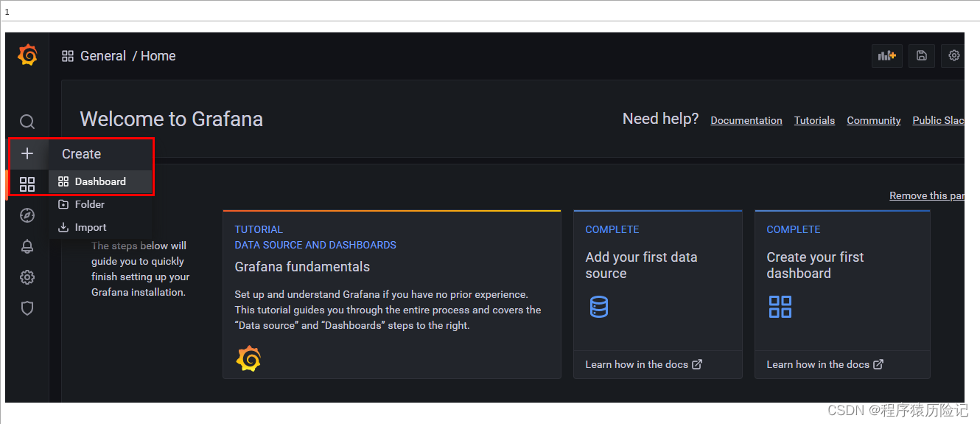Click the Save dashboard disk icon
The height and width of the screenshot is (424, 980).
[x=922, y=55]
